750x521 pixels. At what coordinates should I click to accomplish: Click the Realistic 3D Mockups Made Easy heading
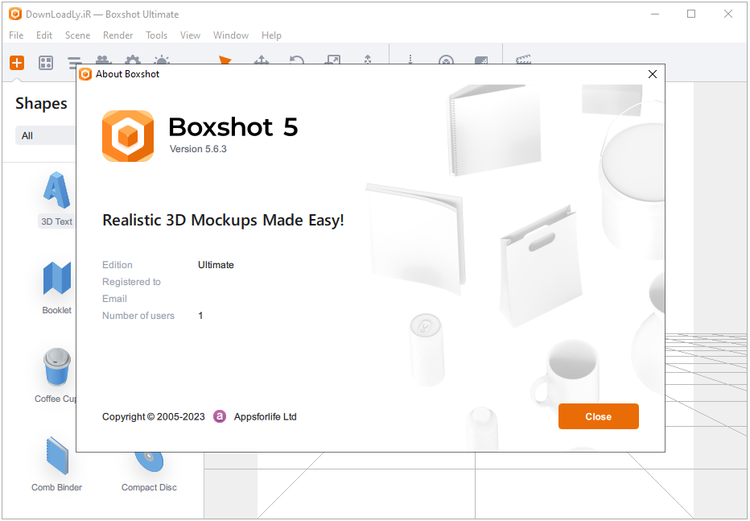click(x=223, y=220)
